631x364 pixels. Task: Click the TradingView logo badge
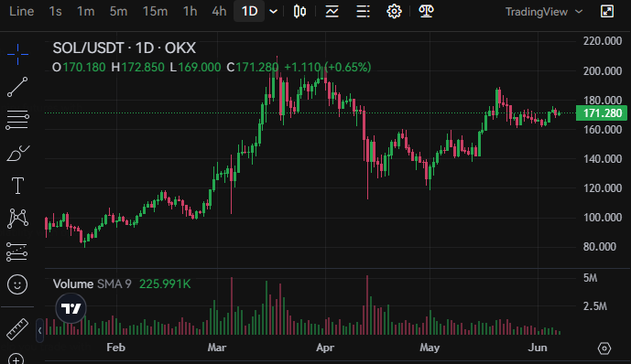click(x=71, y=308)
